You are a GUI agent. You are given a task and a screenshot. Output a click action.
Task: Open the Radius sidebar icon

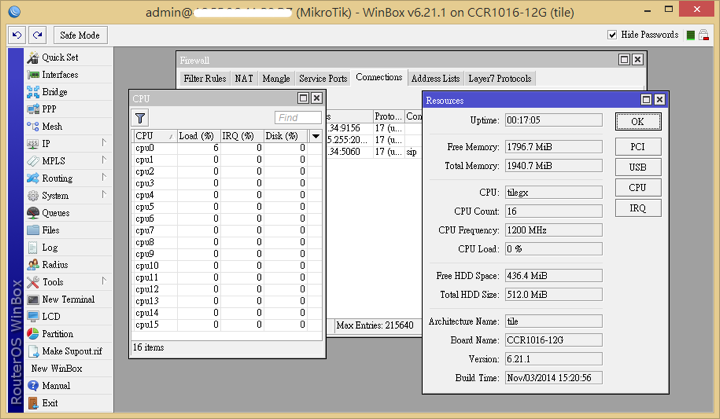(x=33, y=265)
